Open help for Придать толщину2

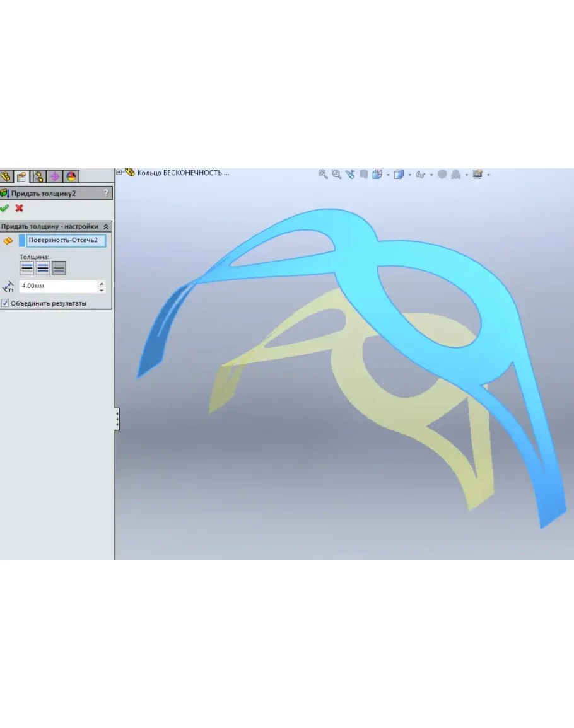[105, 193]
